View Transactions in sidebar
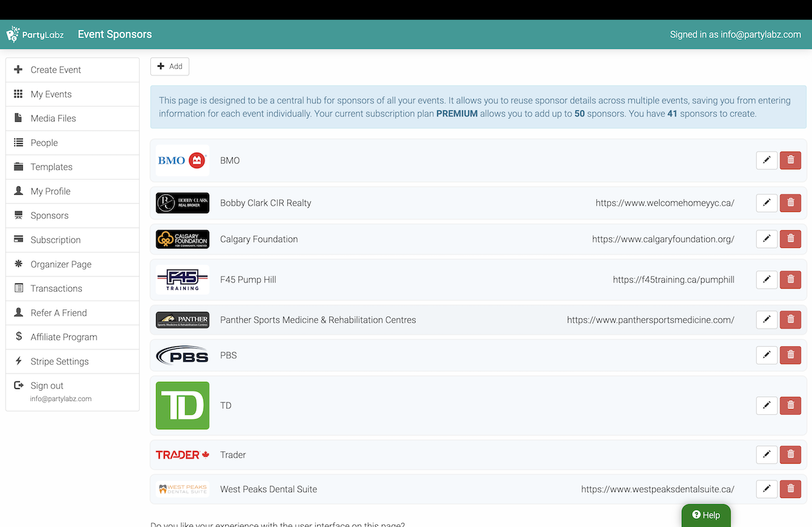 pyautogui.click(x=72, y=289)
